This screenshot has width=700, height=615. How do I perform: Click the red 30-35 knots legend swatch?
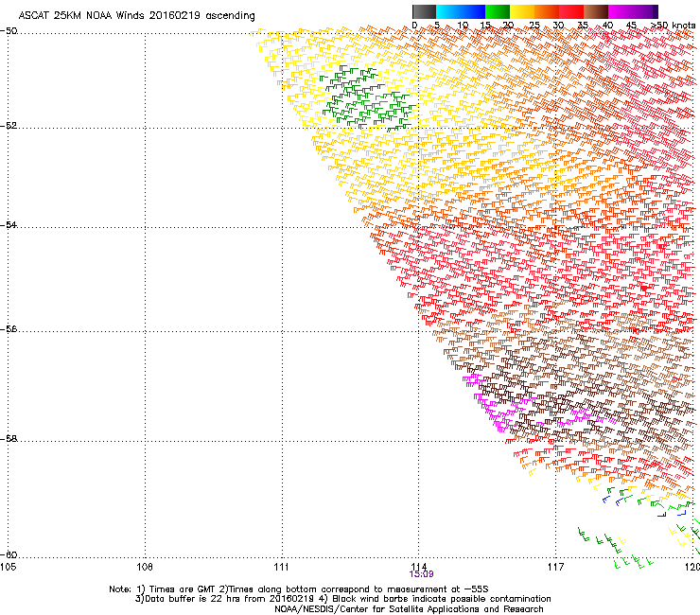coord(571,11)
